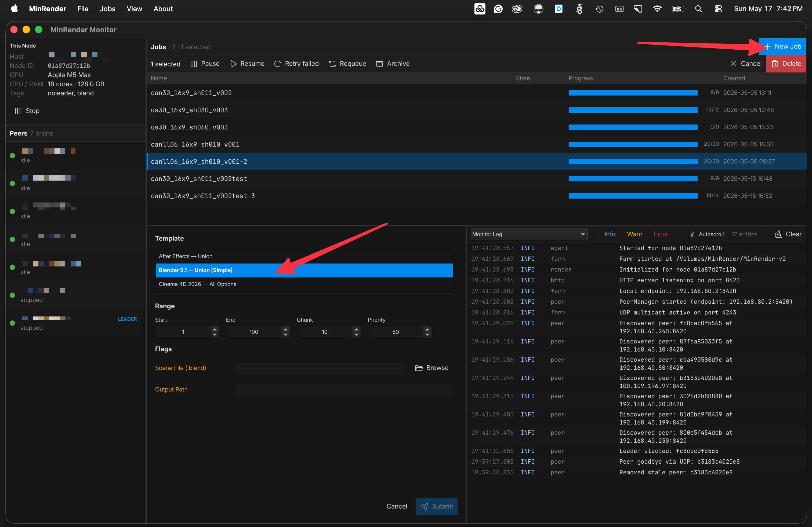Click the Output Path input field

point(344,389)
